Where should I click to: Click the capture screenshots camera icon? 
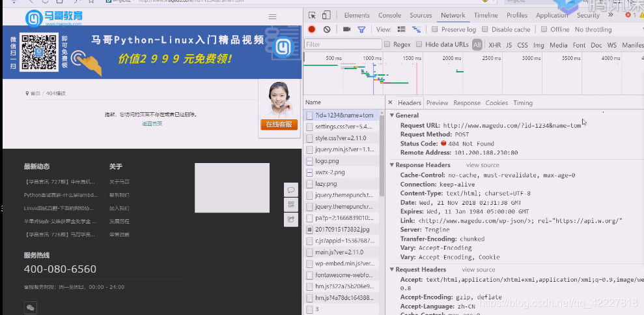(x=346, y=29)
